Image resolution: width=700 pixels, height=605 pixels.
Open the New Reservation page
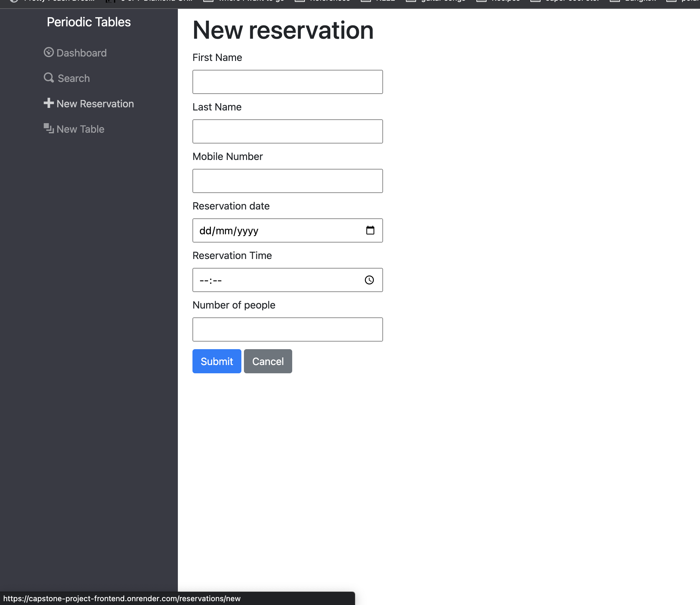point(95,103)
